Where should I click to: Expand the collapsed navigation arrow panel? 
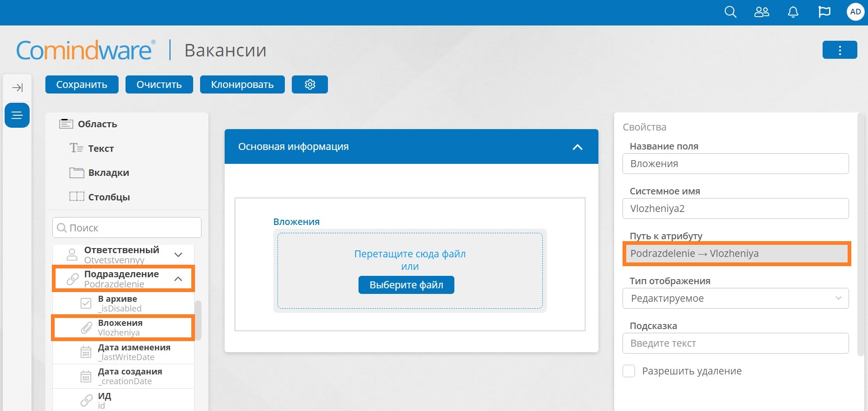click(18, 87)
